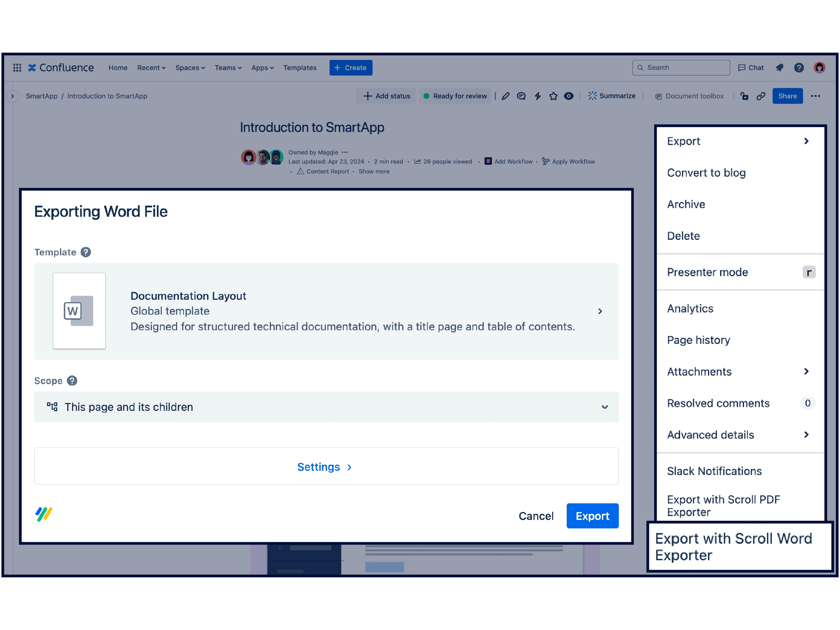The width and height of the screenshot is (840, 630).
Task: Open export Settings
Action: pos(326,466)
